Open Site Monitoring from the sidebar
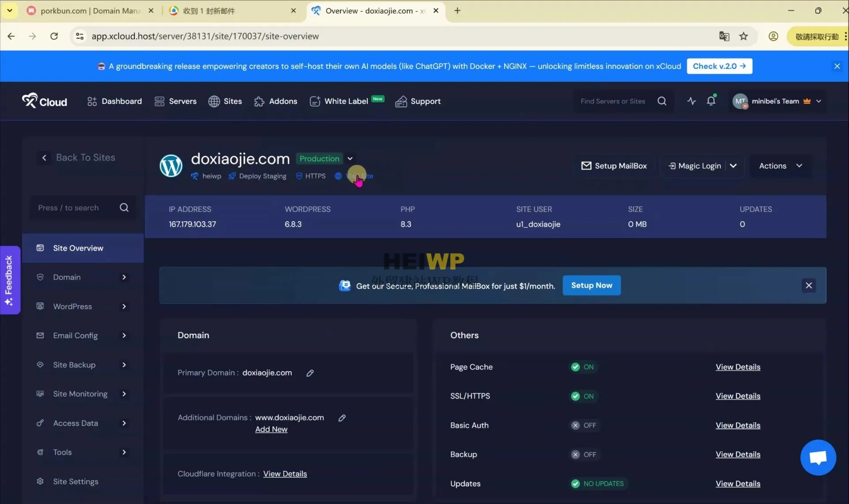Screen dimensions: 849x504 click(80, 393)
